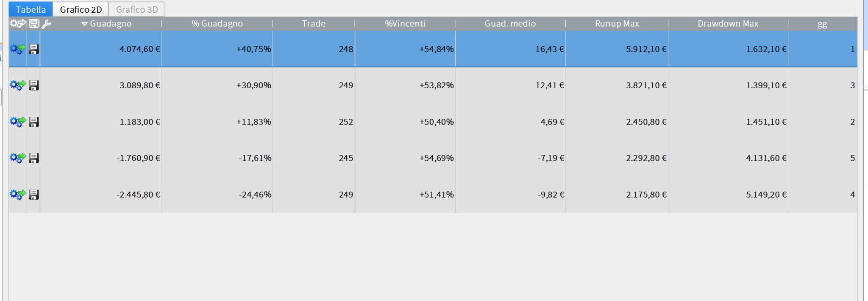Save the 3.089,80 € result row

(34, 86)
